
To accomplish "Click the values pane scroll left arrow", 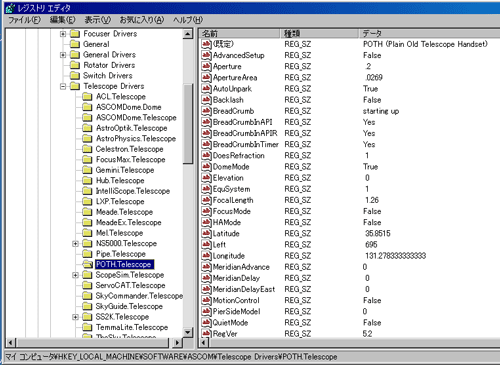I will 204,343.
